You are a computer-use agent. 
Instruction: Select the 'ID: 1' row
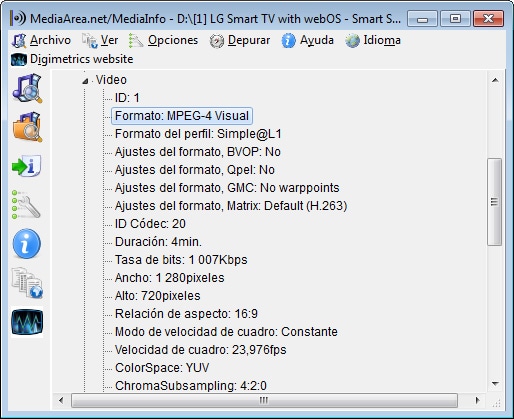127,98
